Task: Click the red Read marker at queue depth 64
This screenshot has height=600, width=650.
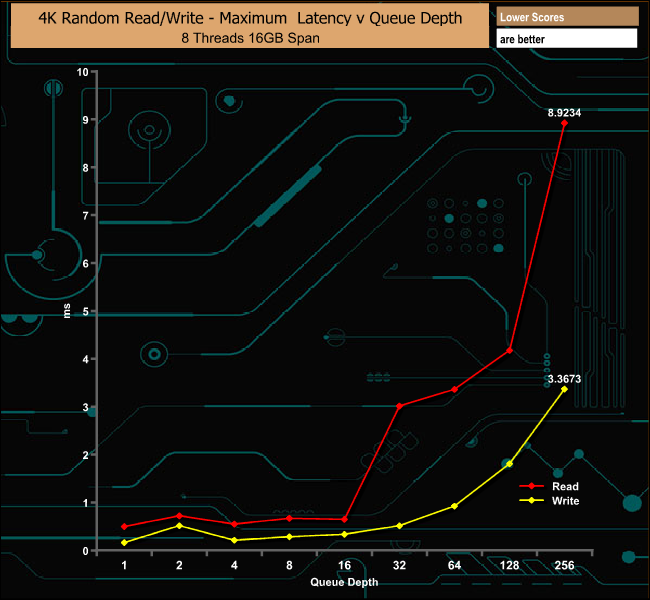Action: click(x=454, y=390)
